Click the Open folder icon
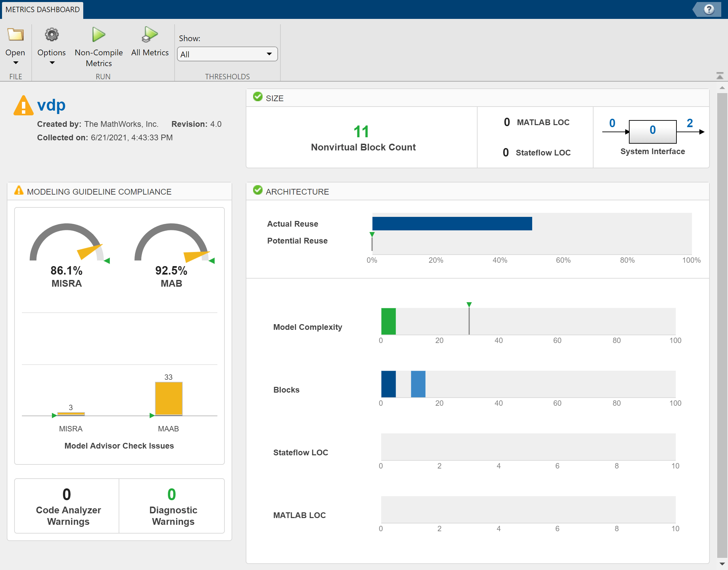 click(15, 34)
